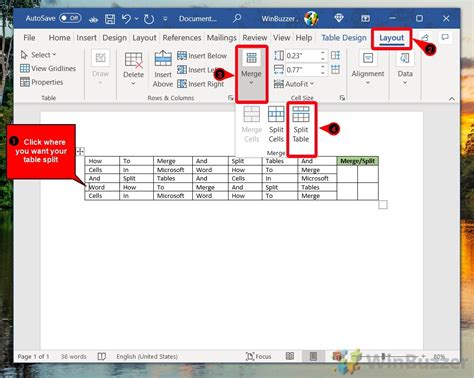Switch to Print Layout view icon
The height and width of the screenshot is (378, 474).
click(313, 356)
